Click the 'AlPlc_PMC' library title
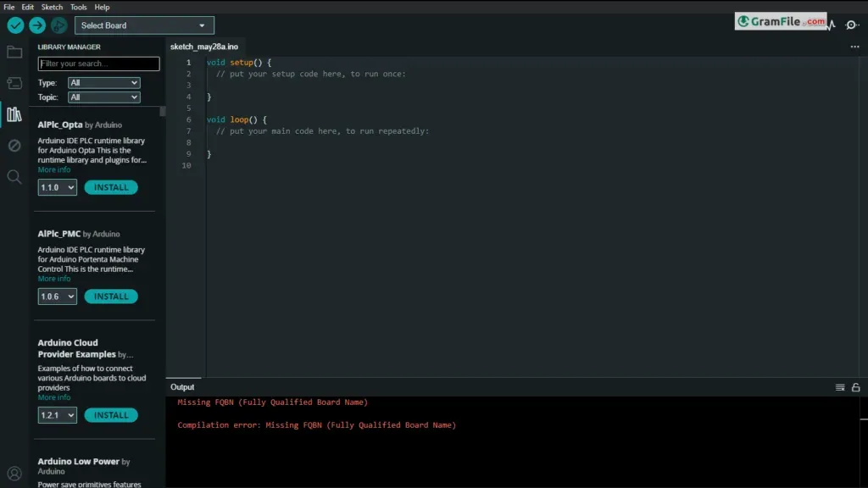 point(58,234)
